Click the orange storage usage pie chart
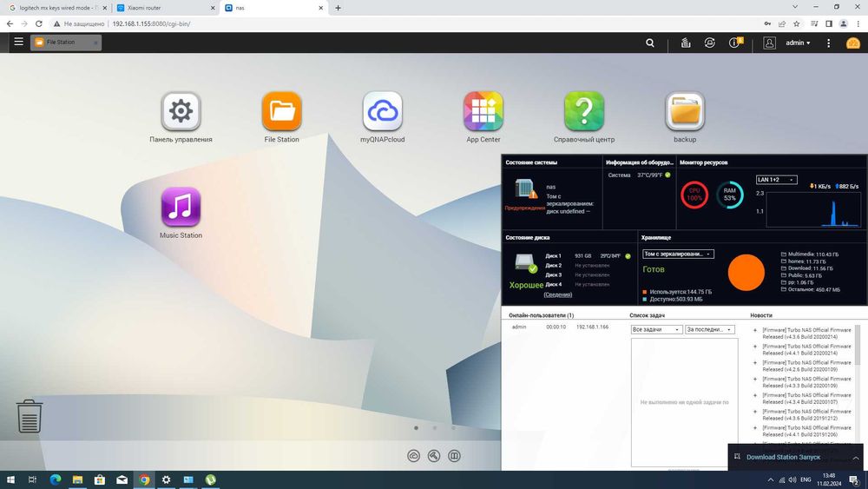 [x=746, y=273]
